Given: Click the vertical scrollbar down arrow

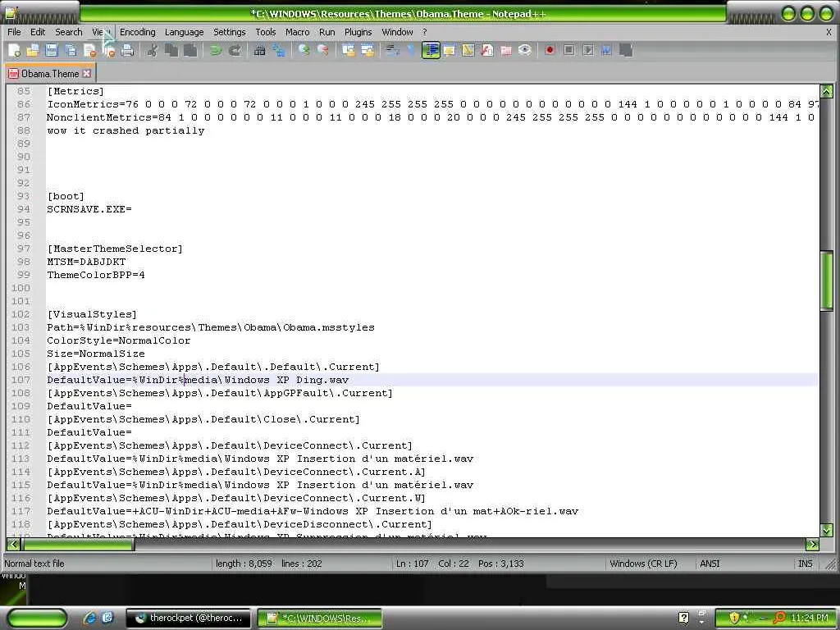Looking at the screenshot, I should click(827, 530).
